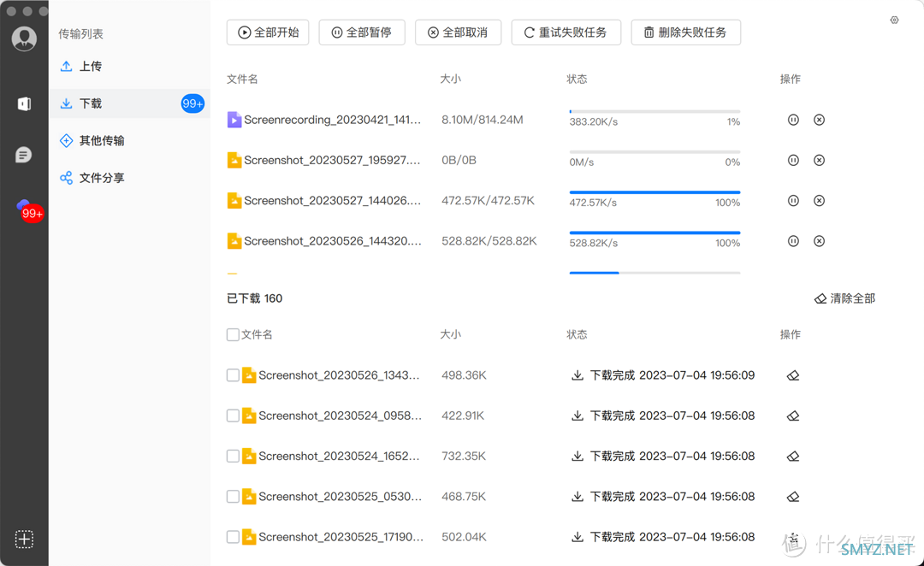The height and width of the screenshot is (566, 924).
Task: Switch to the 上传 upload list
Action: point(129,67)
